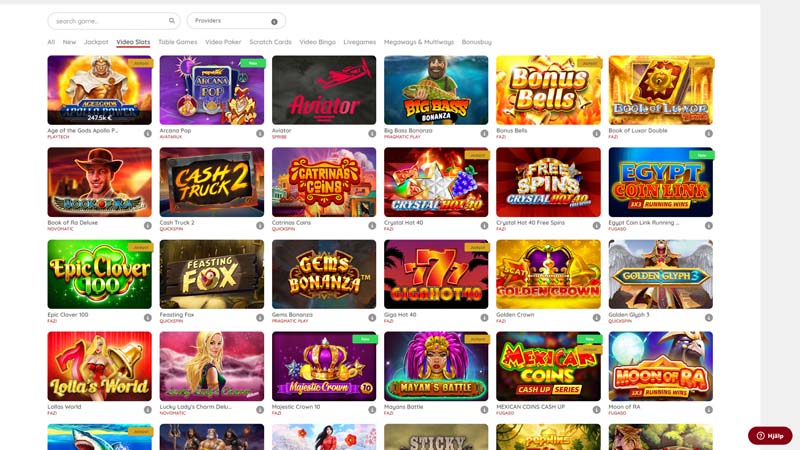This screenshot has width=800, height=450.
Task: Open the Table Games tab
Action: click(178, 42)
